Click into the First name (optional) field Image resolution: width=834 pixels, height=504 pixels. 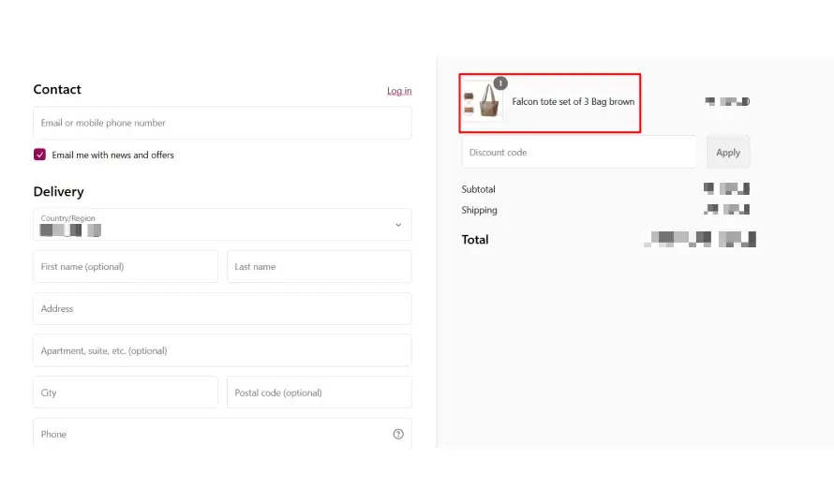126,266
